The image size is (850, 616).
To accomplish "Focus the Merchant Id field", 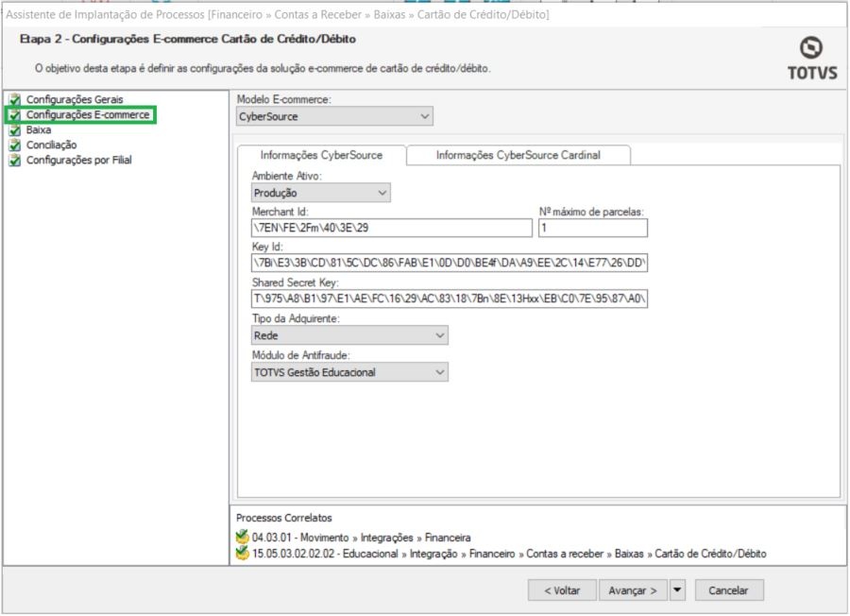I will click(391, 228).
